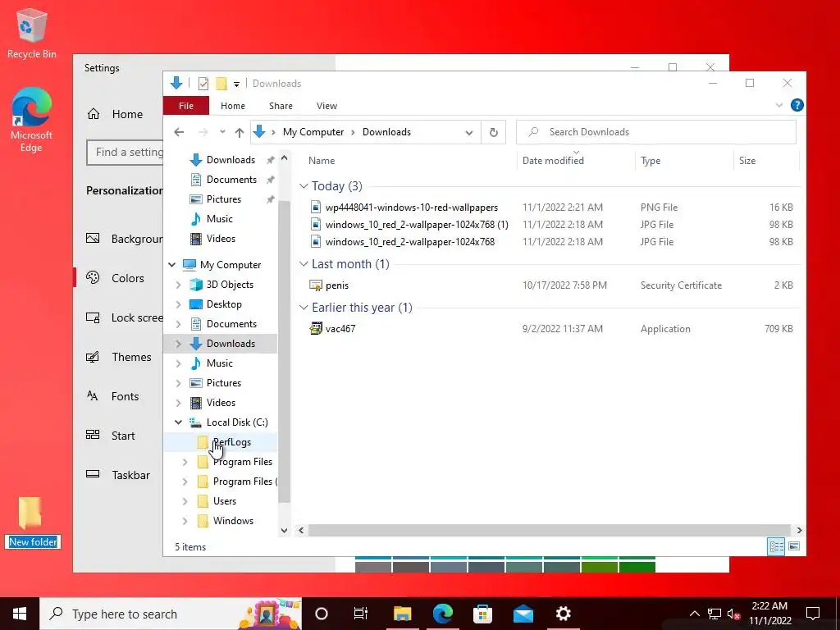Image resolution: width=840 pixels, height=630 pixels.
Task: Collapse Earlier this year group
Action: tap(304, 308)
